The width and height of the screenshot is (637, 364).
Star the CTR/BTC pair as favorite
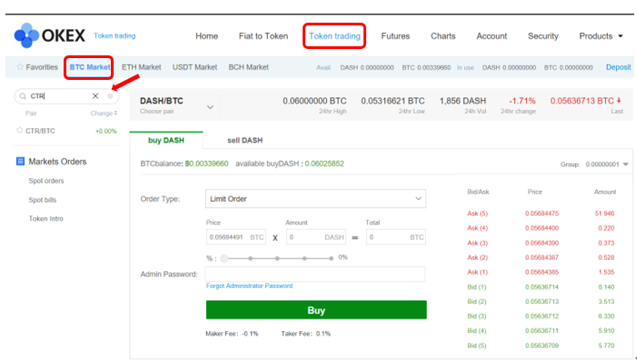tap(19, 131)
